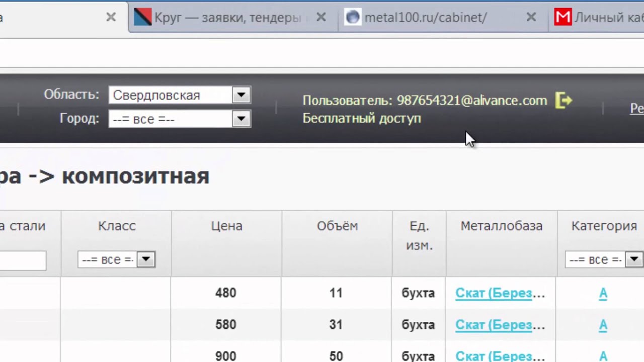644x362 pixels.
Task: Click the volume value 50
Action: [336, 356]
